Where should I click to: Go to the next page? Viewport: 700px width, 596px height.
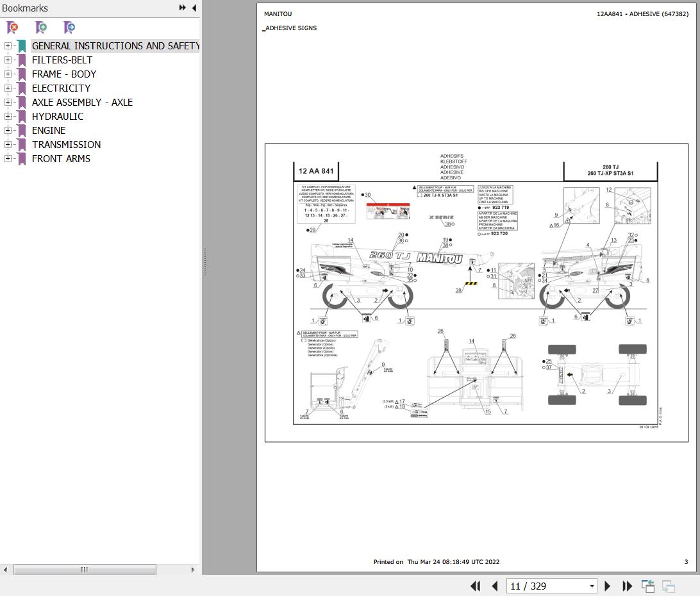click(607, 586)
